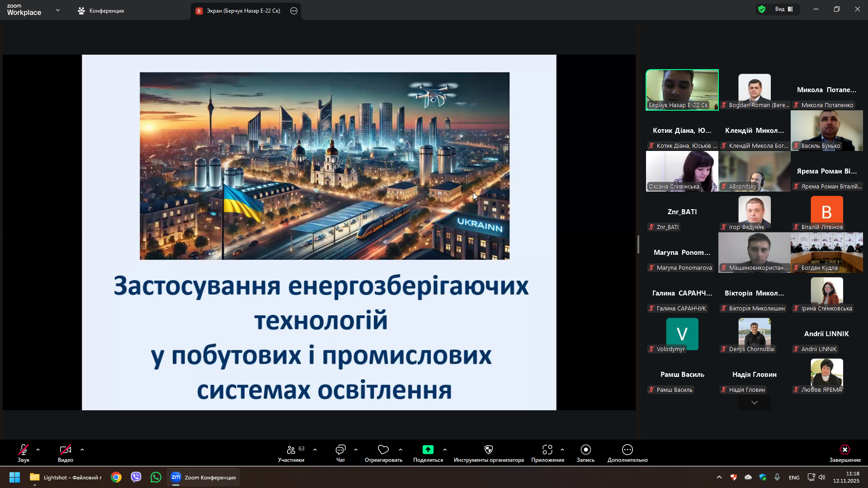Start recording with the Record icon

[x=585, y=450]
